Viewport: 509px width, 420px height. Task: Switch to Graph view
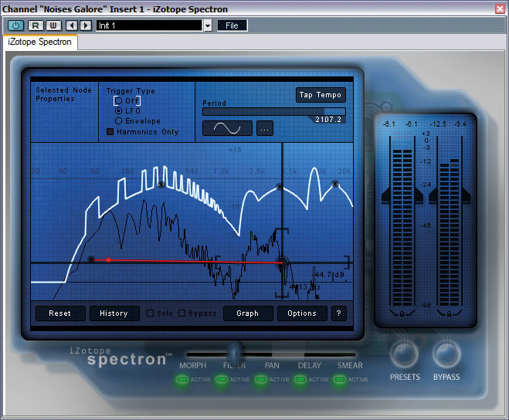pyautogui.click(x=248, y=313)
